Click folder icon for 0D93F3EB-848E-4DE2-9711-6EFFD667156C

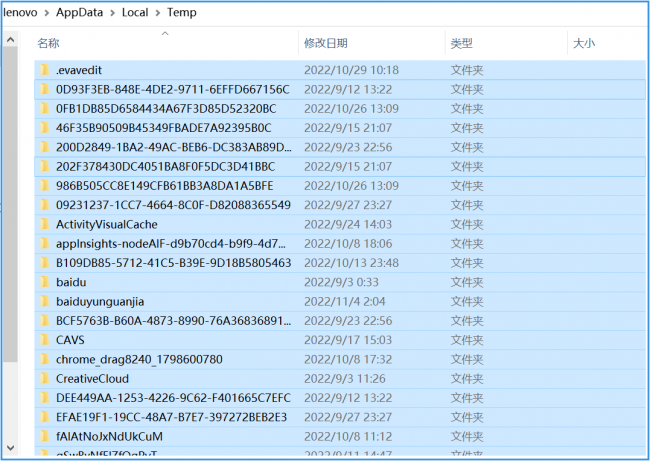point(45,89)
